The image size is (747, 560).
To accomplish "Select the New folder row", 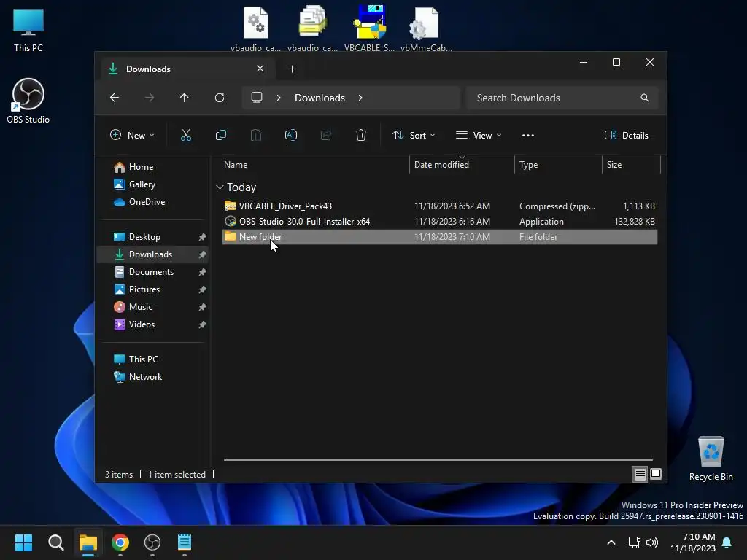I will click(440, 237).
